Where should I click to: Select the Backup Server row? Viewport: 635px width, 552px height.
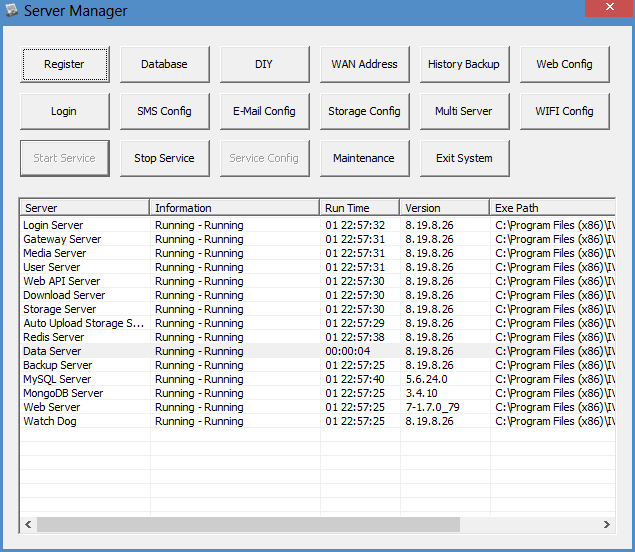[318, 365]
